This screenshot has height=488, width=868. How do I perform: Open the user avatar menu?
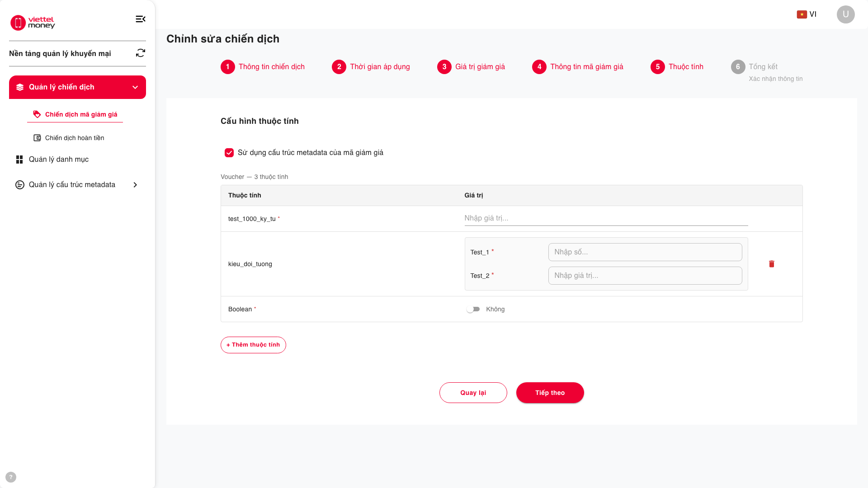click(x=845, y=14)
